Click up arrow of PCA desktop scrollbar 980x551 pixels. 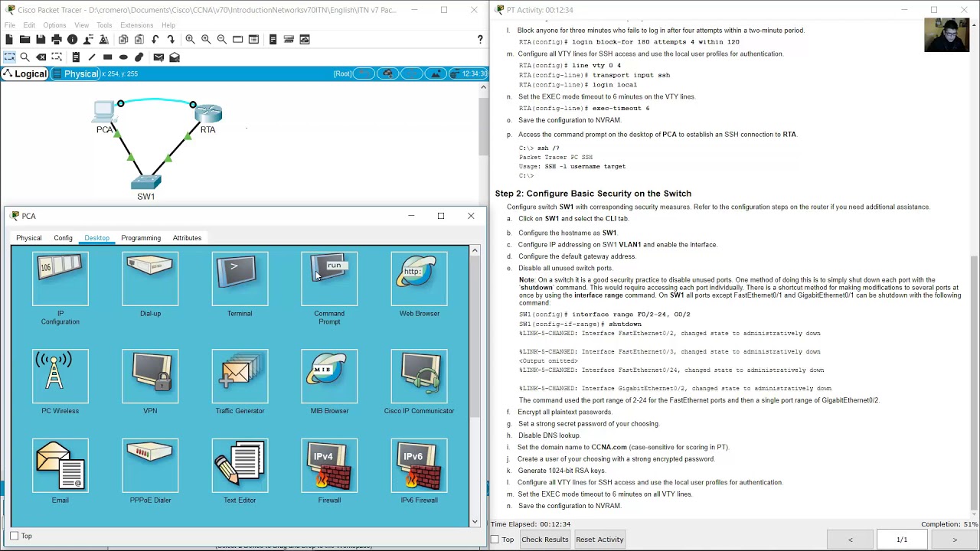[x=475, y=250]
